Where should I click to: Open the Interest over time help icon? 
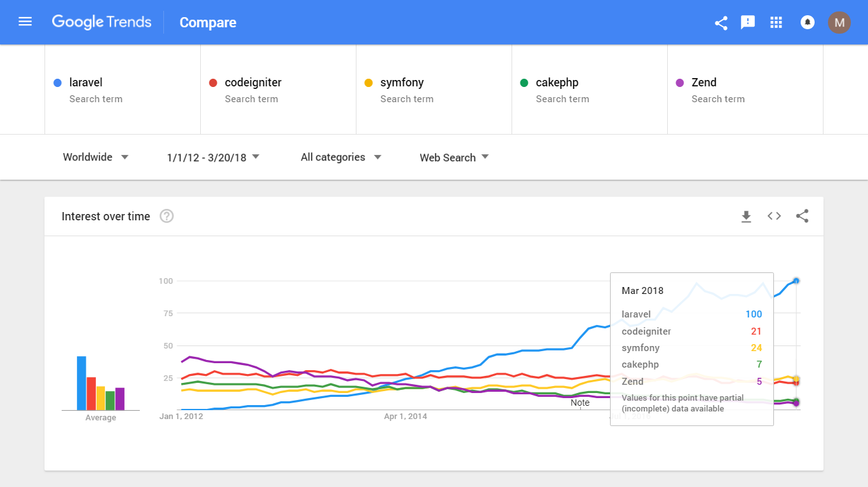pyautogui.click(x=166, y=217)
